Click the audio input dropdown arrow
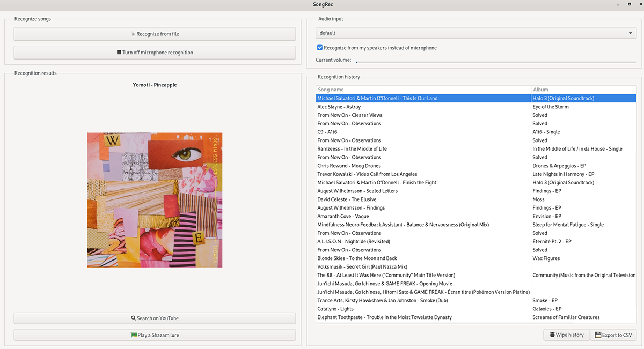Screen dimensions: 644x349 click(631, 33)
